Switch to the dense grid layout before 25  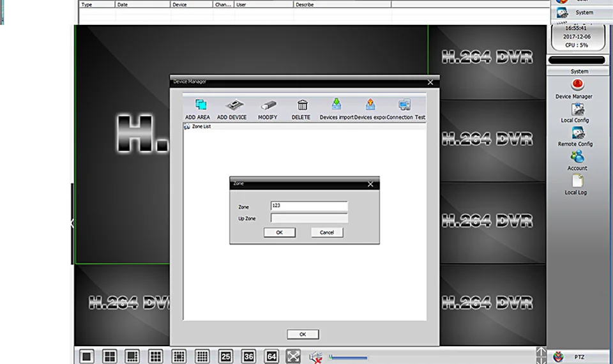202,356
